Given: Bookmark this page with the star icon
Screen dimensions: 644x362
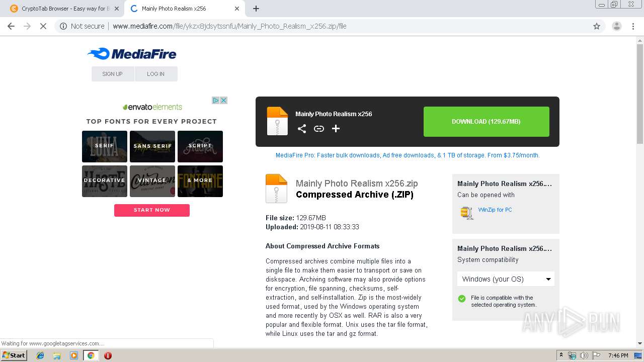Looking at the screenshot, I should pos(597,26).
